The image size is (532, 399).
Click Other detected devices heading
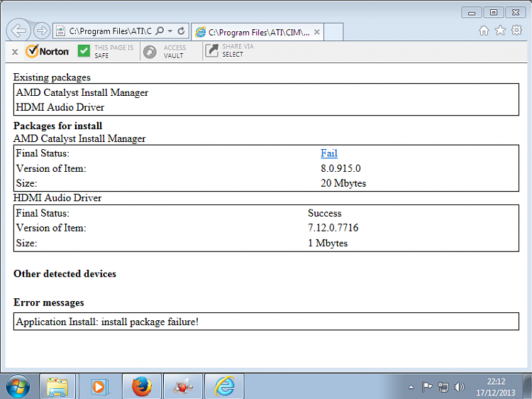coord(65,274)
